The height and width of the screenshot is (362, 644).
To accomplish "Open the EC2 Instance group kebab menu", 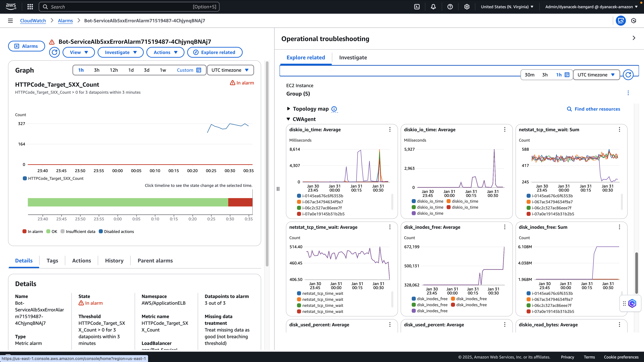I will click(628, 93).
